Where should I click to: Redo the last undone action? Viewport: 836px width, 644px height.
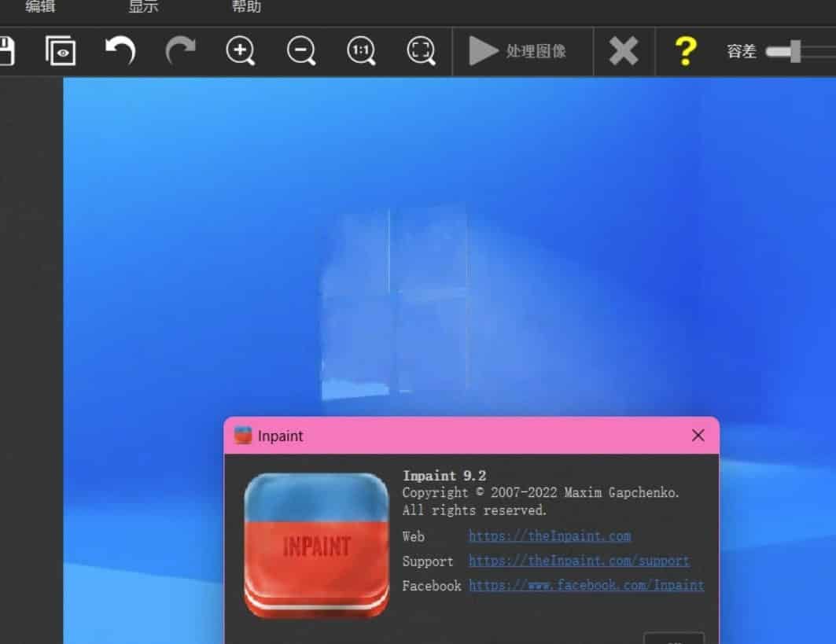[x=181, y=50]
